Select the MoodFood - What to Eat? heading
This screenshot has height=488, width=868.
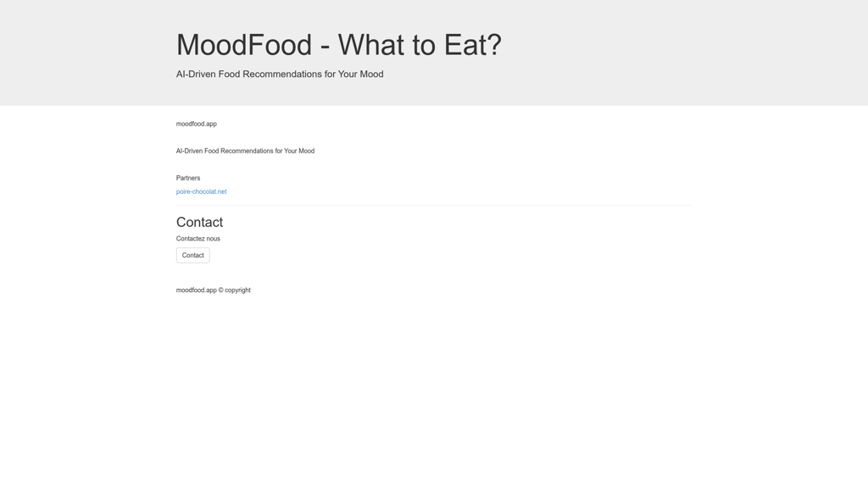(x=339, y=45)
